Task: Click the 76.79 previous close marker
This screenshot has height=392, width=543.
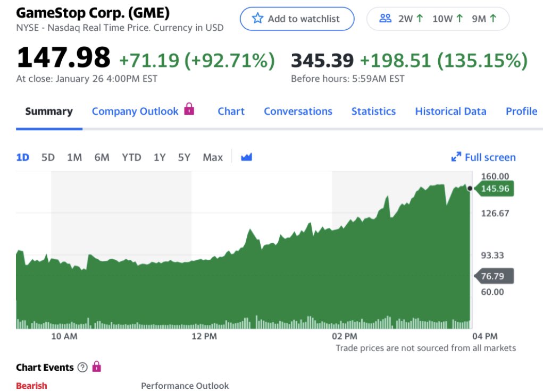Action: [494, 276]
